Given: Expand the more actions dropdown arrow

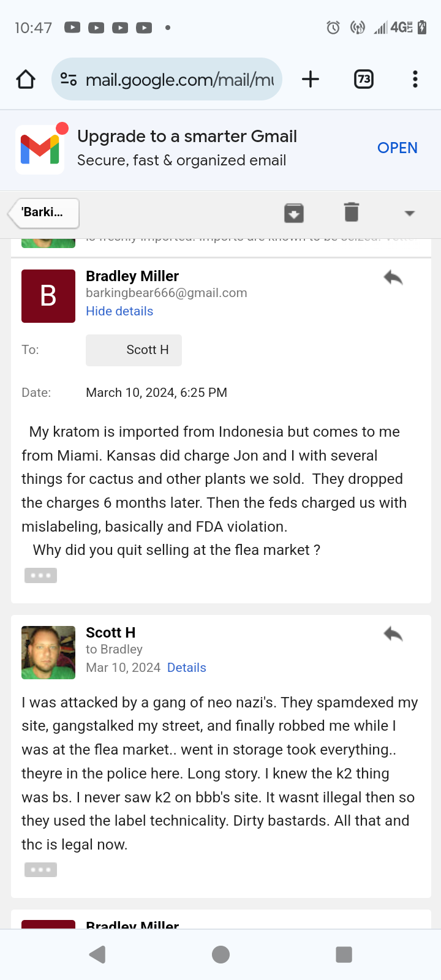Looking at the screenshot, I should (x=410, y=213).
